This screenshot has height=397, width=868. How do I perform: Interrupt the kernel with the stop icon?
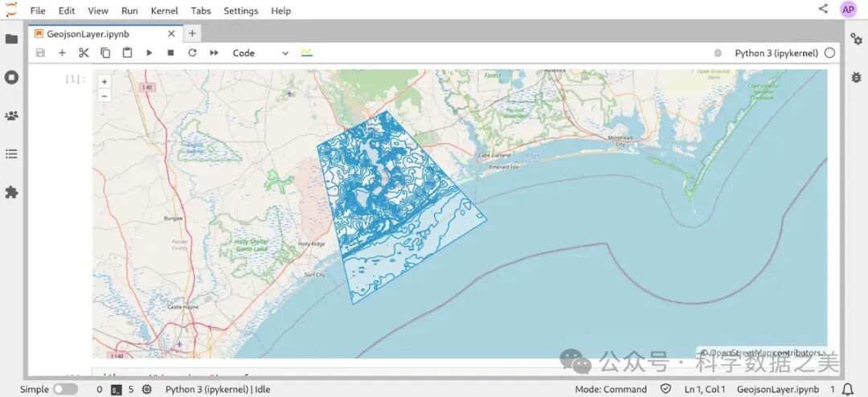coord(170,53)
